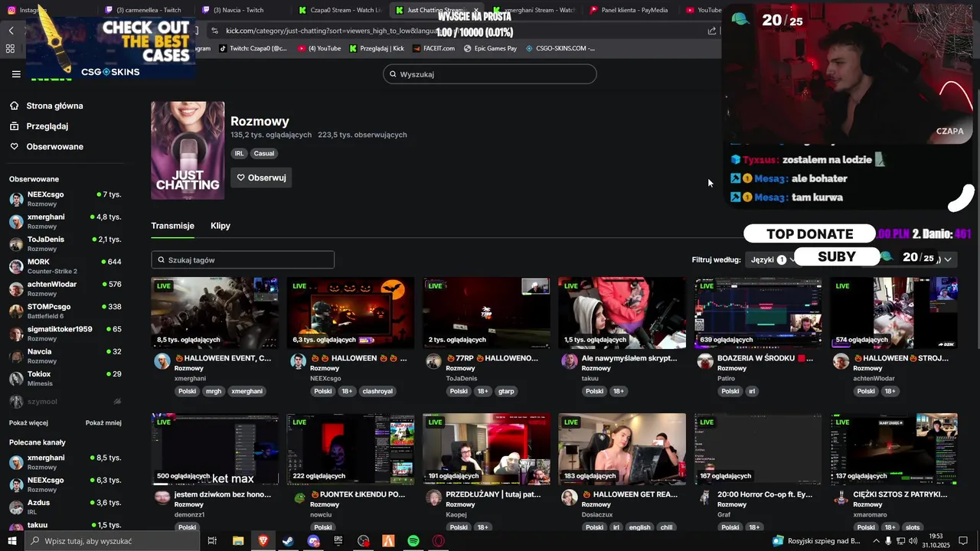The height and width of the screenshot is (551, 980).
Task: Focus the Wyszukaj search field
Action: click(490, 74)
